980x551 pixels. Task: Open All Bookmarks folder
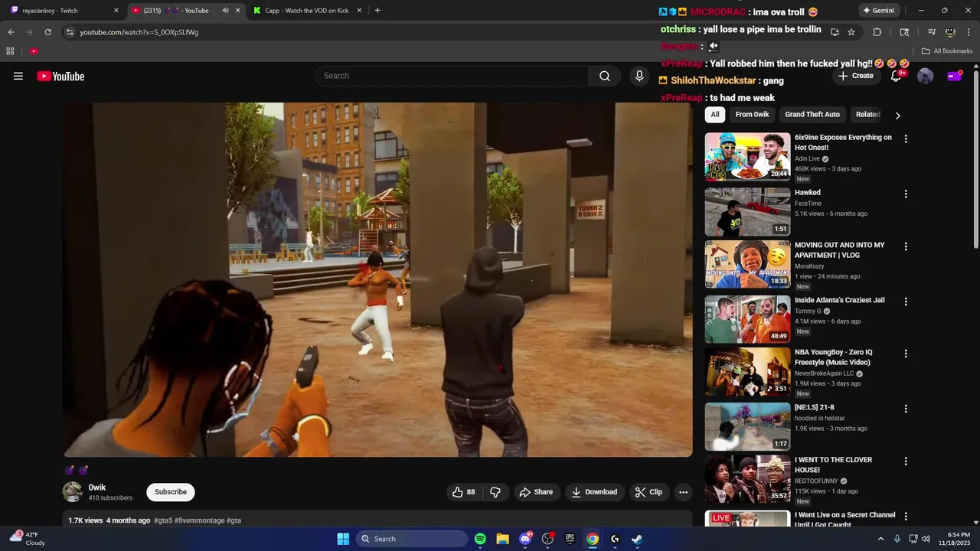[947, 51]
